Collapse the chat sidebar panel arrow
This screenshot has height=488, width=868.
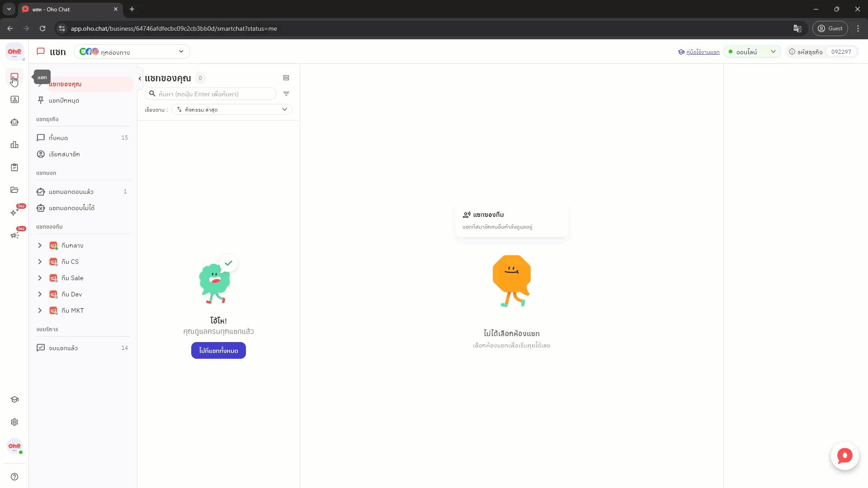(x=140, y=79)
